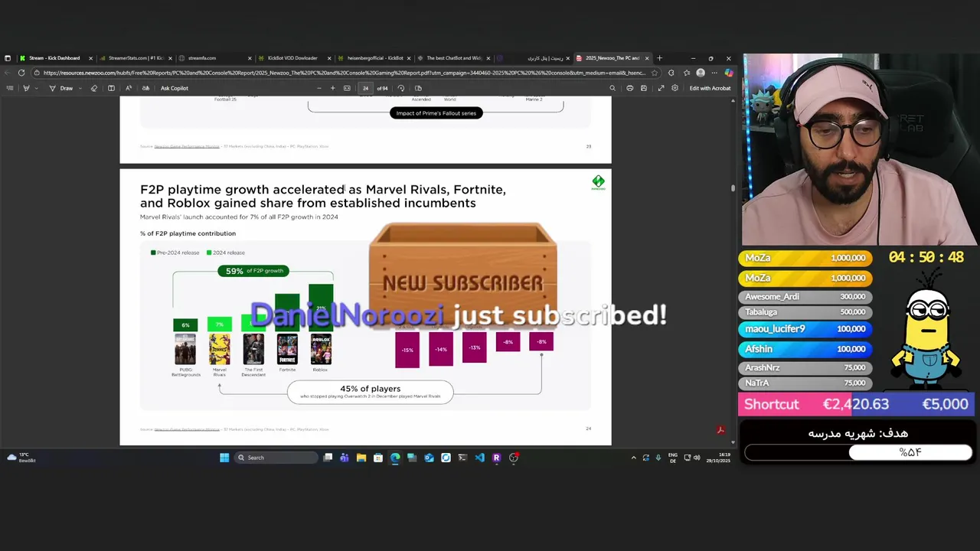Click the Add text box icon

click(x=111, y=88)
